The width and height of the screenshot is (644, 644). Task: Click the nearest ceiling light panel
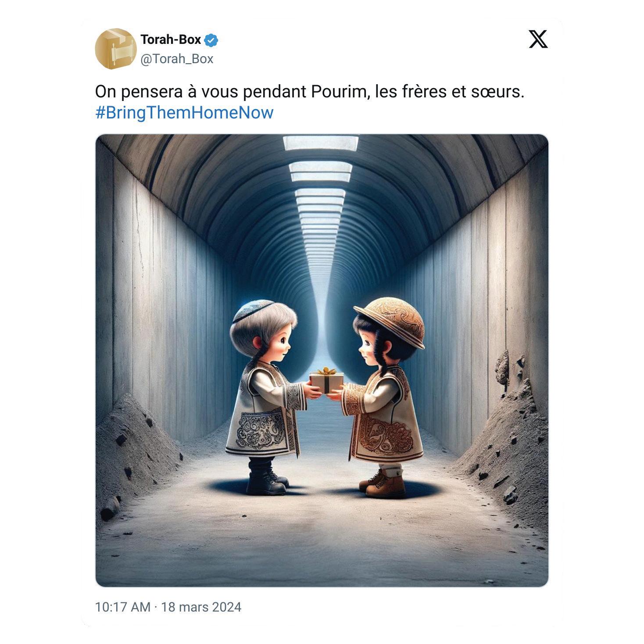321,143
